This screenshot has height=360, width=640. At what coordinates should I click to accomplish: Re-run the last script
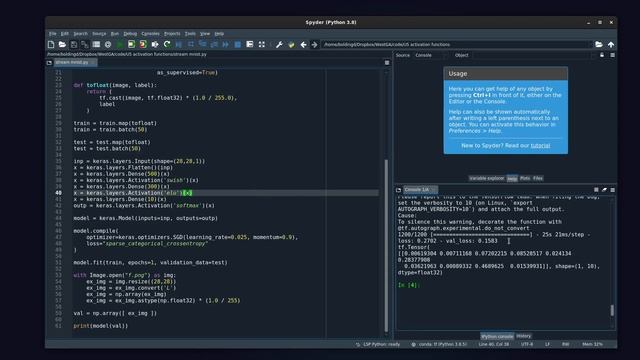(167, 44)
